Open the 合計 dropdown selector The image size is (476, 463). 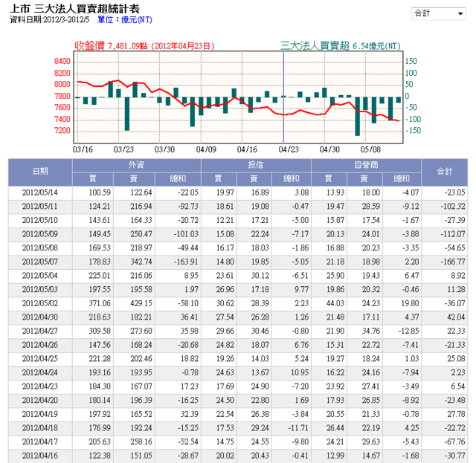coord(438,13)
